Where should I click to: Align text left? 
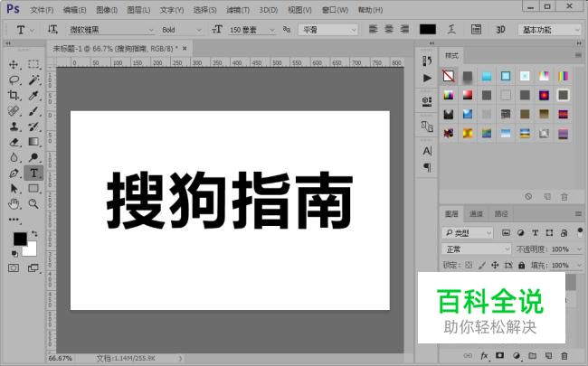[373, 29]
